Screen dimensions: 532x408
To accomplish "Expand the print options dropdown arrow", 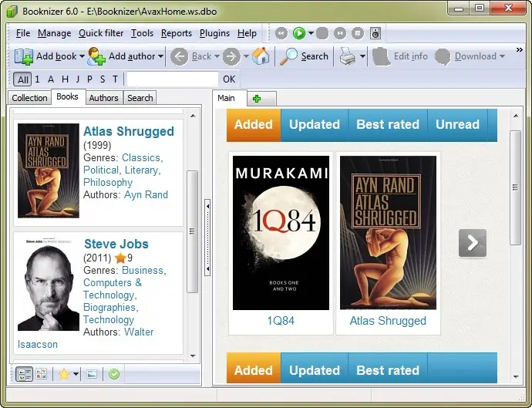I will (362, 56).
